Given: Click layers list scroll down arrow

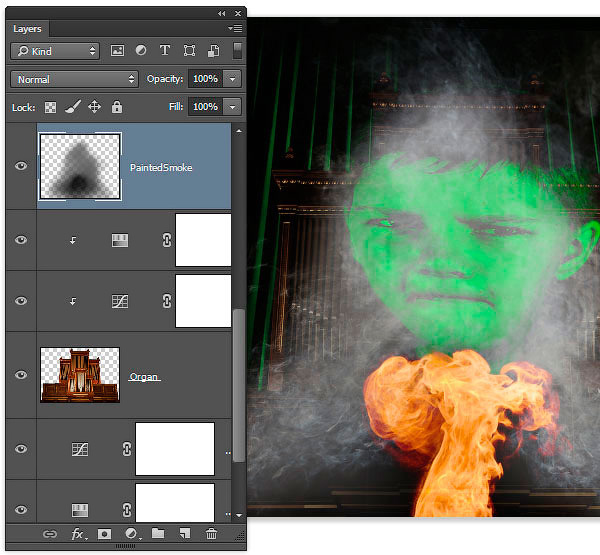Looking at the screenshot, I should click(239, 516).
